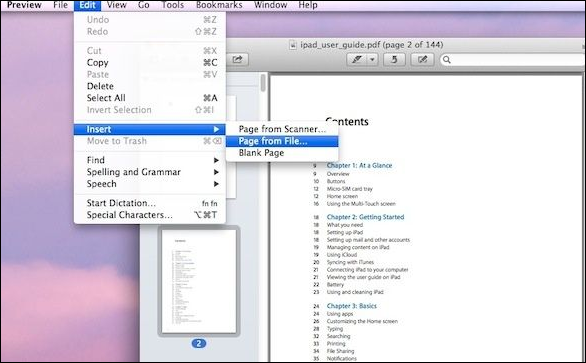Click Setting up mail and other accounts
586x363 pixels.
368,240
